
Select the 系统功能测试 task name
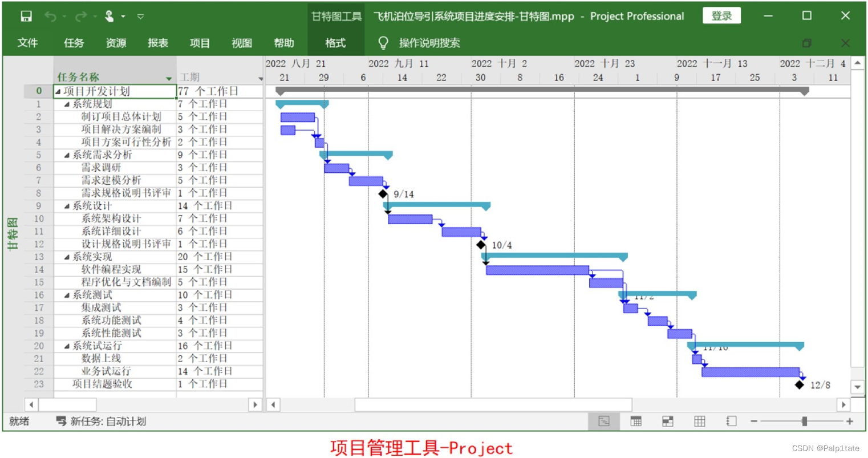(111, 321)
